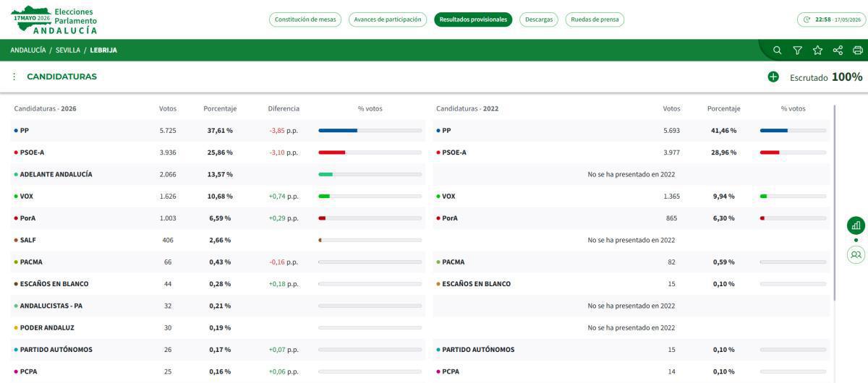Click Porcentaje header in 2022 table
This screenshot has width=868, height=383.
point(724,109)
